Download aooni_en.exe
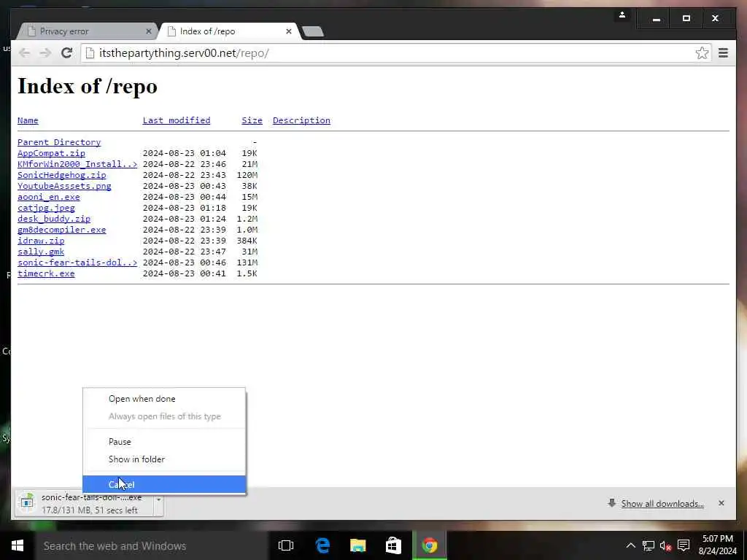This screenshot has height=560, width=747. pos(49,197)
